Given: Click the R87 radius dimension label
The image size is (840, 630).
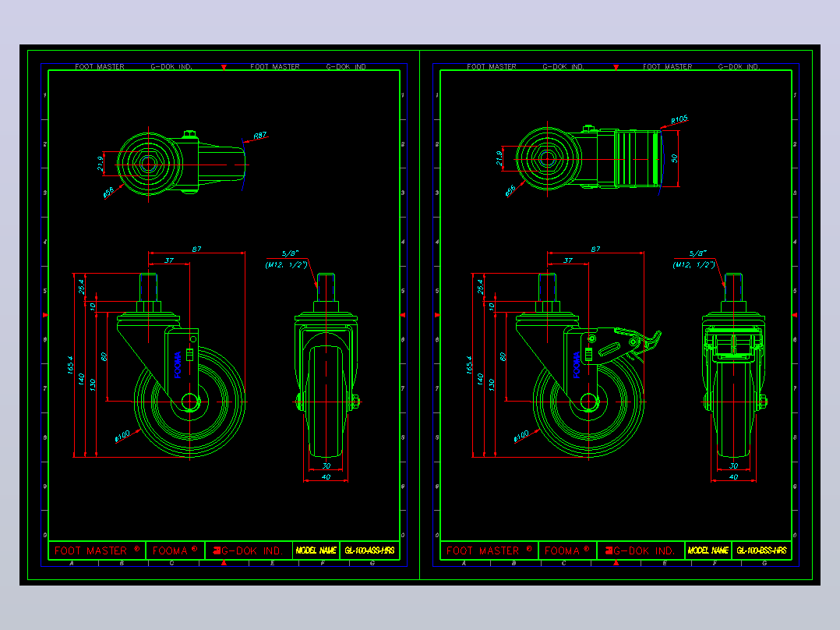Looking at the screenshot, I should click(x=259, y=136).
